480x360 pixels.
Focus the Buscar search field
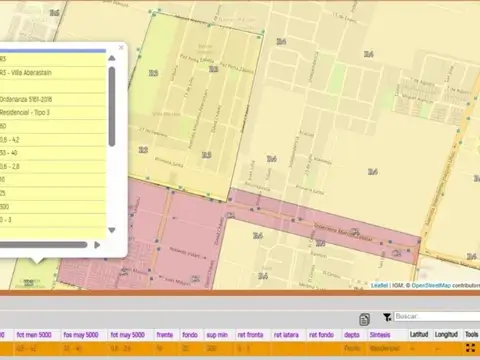(x=437, y=316)
